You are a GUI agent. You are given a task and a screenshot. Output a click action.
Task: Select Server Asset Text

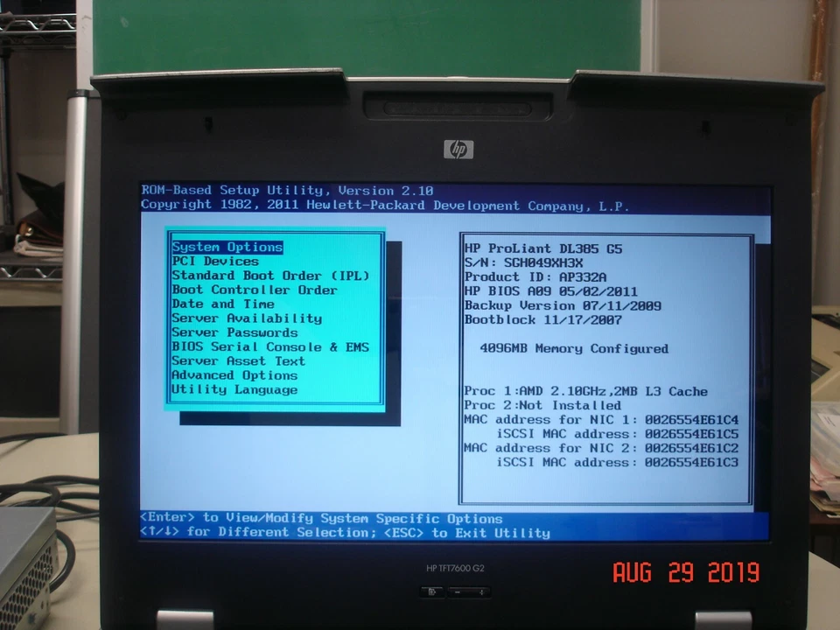point(238,360)
